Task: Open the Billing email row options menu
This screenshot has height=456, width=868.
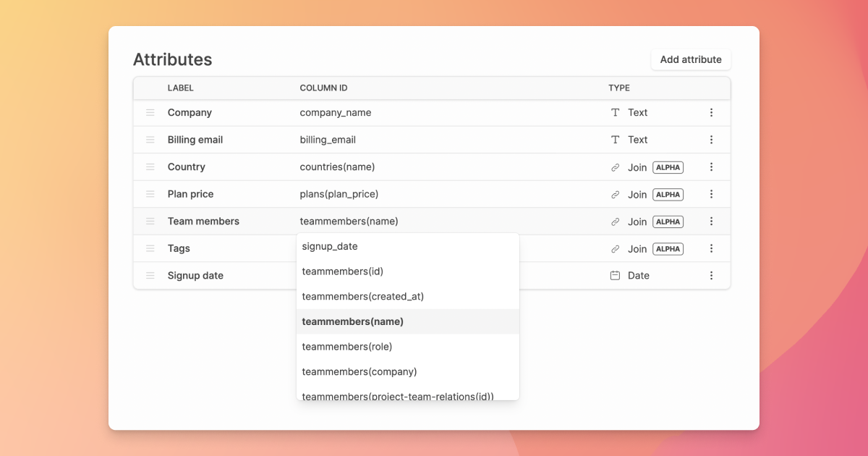Action: pyautogui.click(x=711, y=140)
